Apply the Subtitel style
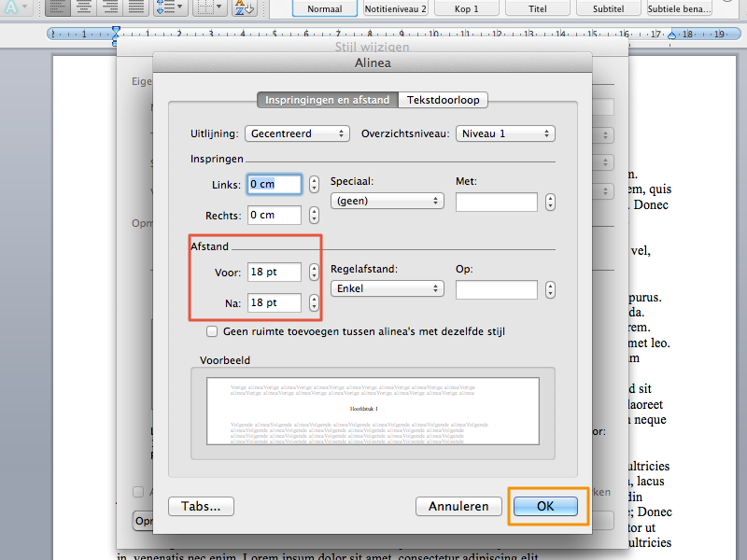The width and height of the screenshot is (747, 560). [609, 8]
